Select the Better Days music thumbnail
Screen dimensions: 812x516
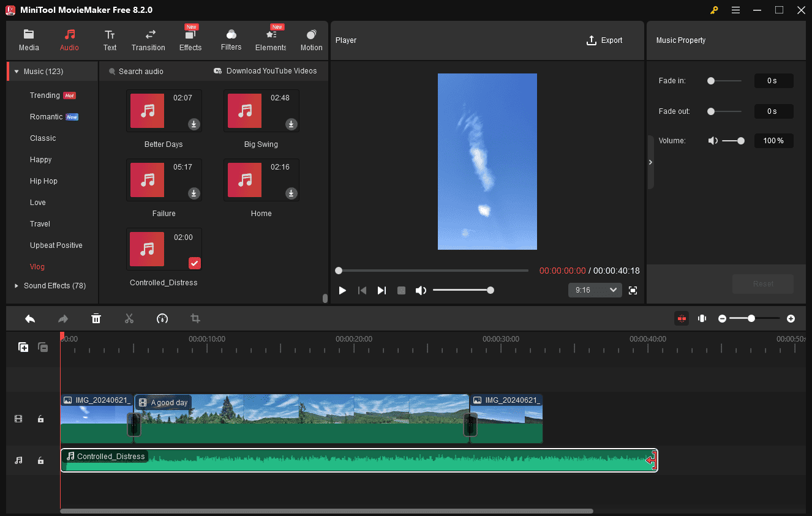(147, 111)
